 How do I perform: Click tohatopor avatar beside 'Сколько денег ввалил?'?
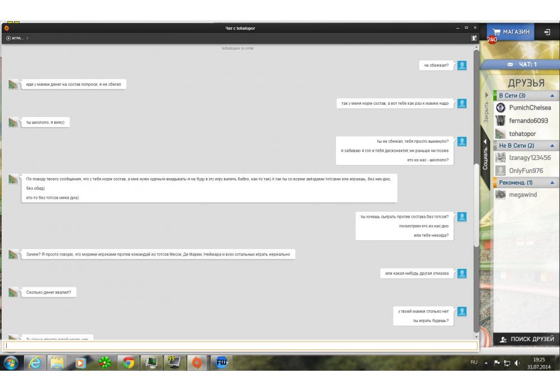coord(13,292)
